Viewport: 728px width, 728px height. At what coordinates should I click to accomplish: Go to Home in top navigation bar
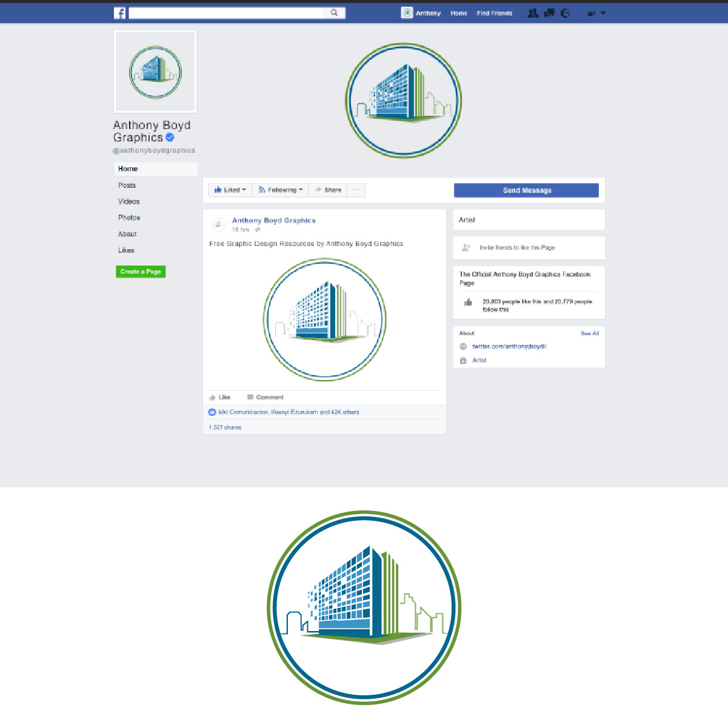pyautogui.click(x=459, y=13)
